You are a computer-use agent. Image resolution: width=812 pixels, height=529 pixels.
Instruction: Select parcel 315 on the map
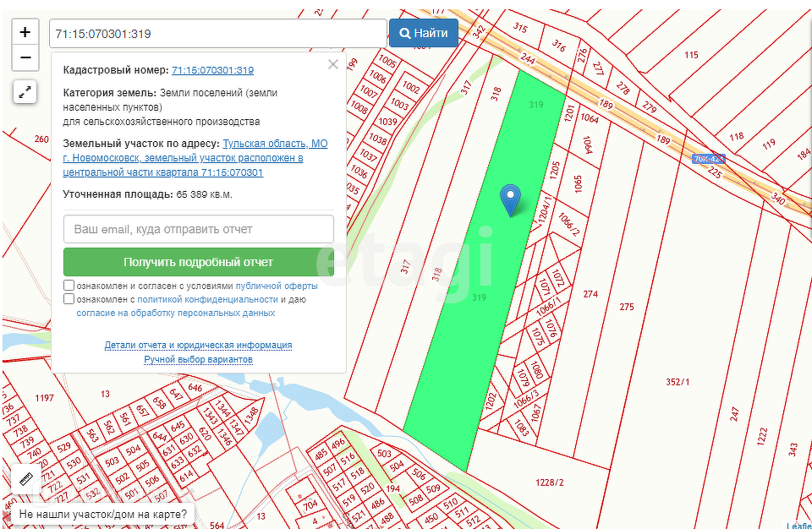(519, 27)
